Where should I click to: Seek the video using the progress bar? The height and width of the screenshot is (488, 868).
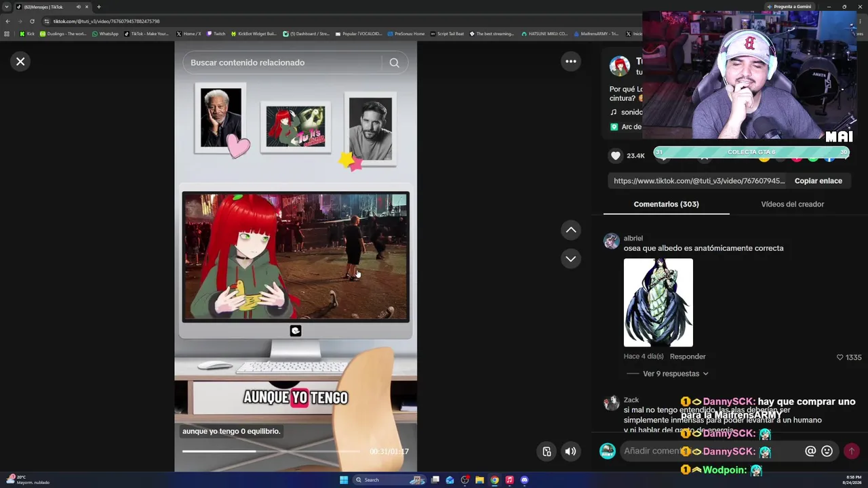[x=271, y=451]
